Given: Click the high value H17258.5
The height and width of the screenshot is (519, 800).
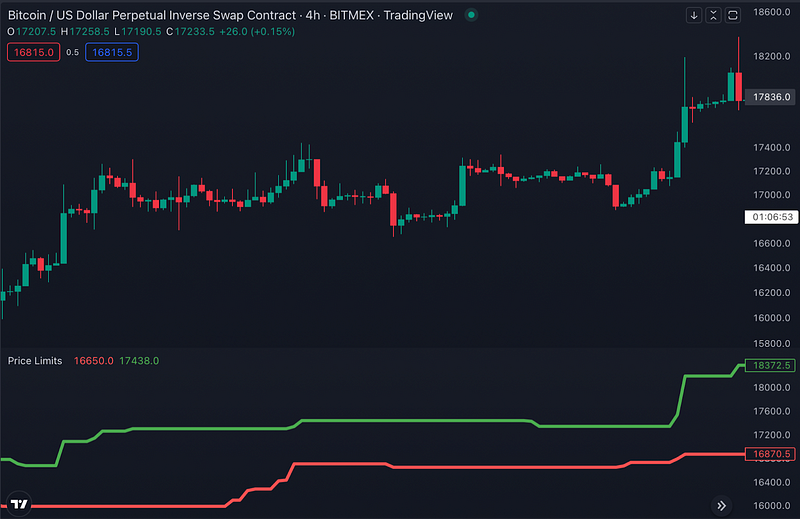Looking at the screenshot, I should coord(85,32).
